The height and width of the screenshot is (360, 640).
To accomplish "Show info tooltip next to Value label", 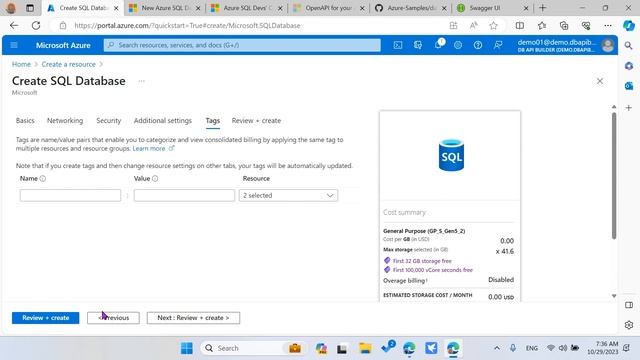I will [155, 178].
